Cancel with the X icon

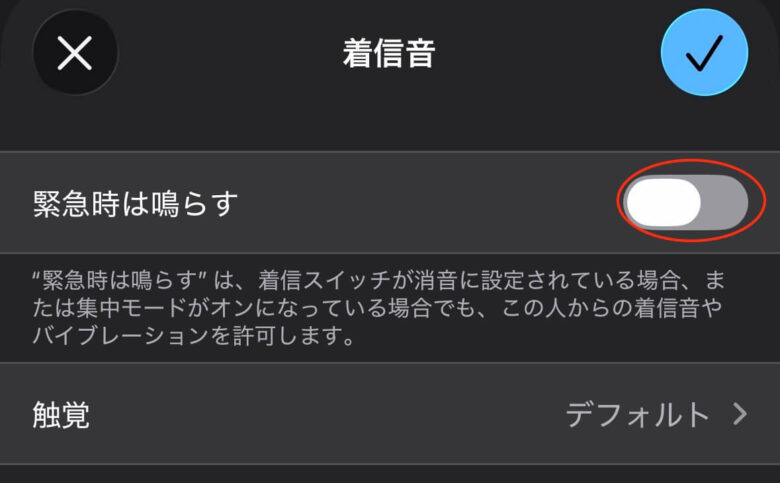click(x=75, y=53)
